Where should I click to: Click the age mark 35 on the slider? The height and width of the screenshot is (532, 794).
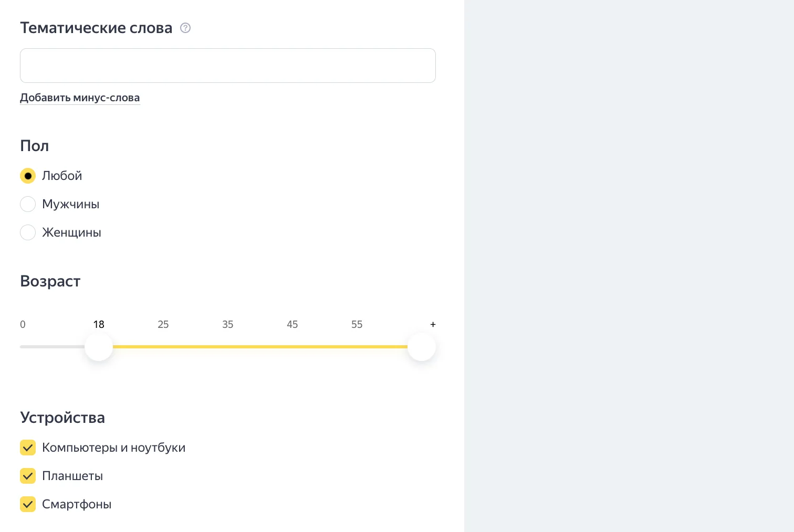point(228,324)
